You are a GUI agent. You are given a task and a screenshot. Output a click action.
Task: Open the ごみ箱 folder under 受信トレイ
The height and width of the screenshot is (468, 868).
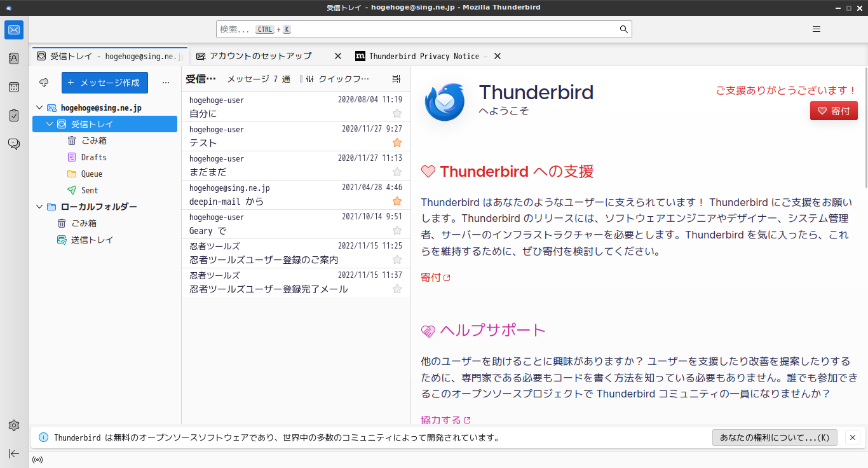point(105,141)
